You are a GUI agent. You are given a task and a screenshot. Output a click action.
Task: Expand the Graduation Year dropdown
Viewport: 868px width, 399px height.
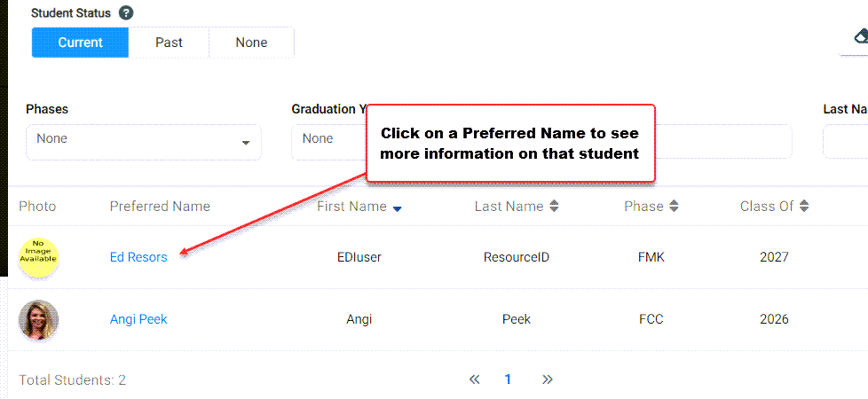[x=328, y=142]
